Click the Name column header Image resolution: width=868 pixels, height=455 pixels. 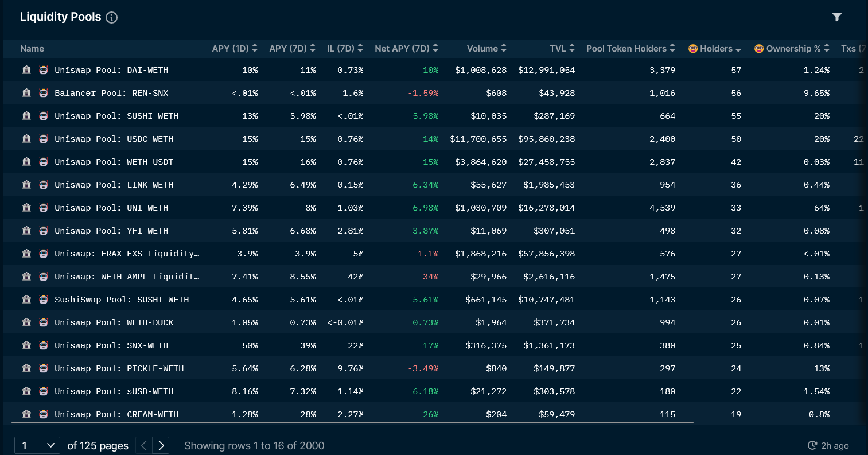point(32,49)
